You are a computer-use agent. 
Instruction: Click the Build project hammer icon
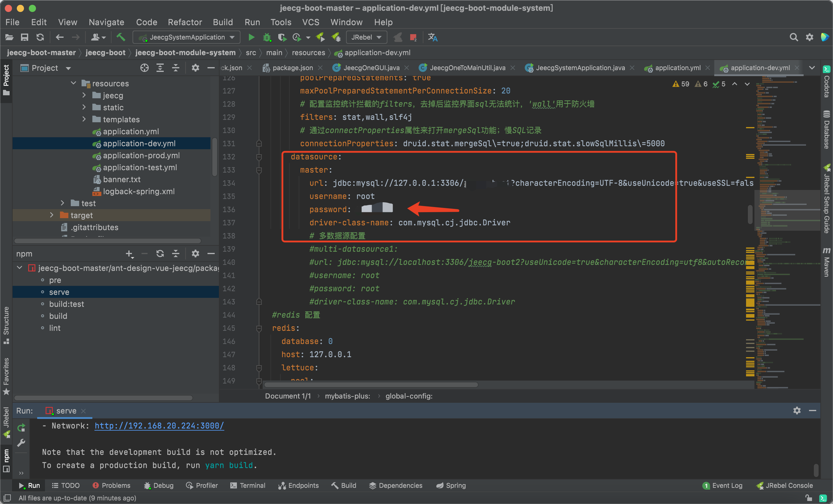tap(121, 37)
